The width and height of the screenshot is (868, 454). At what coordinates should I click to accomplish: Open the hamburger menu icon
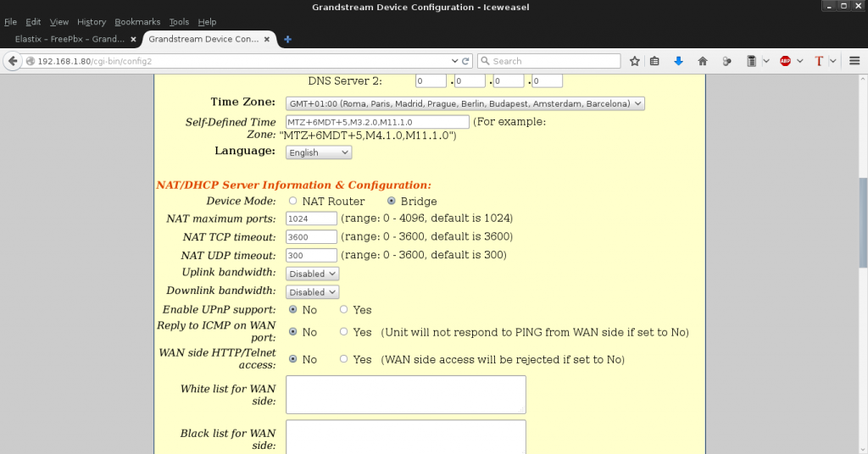coord(854,61)
